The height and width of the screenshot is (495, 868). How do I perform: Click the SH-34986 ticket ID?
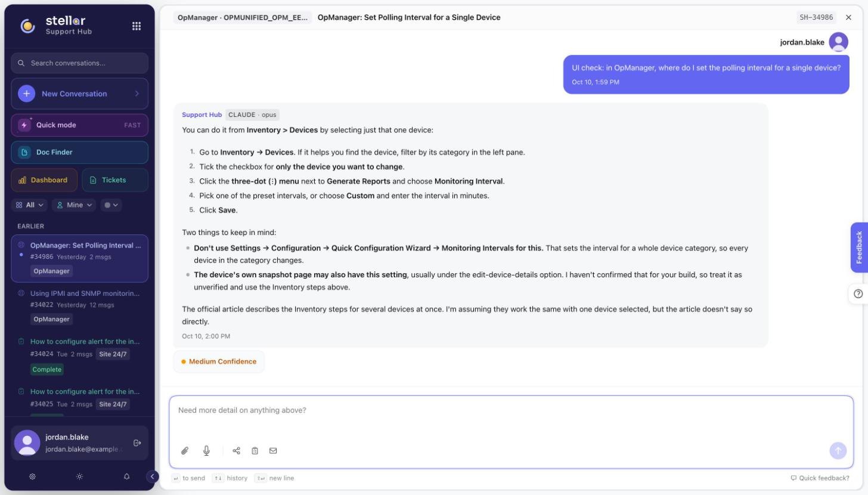tap(816, 17)
